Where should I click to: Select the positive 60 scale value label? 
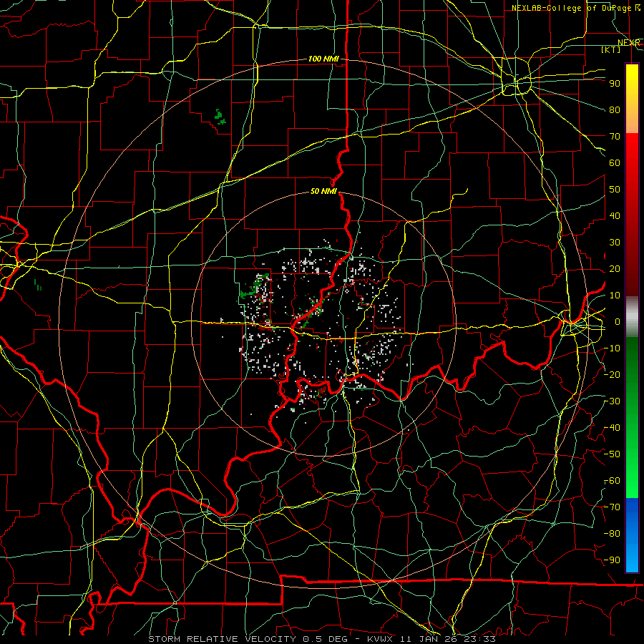click(x=615, y=162)
